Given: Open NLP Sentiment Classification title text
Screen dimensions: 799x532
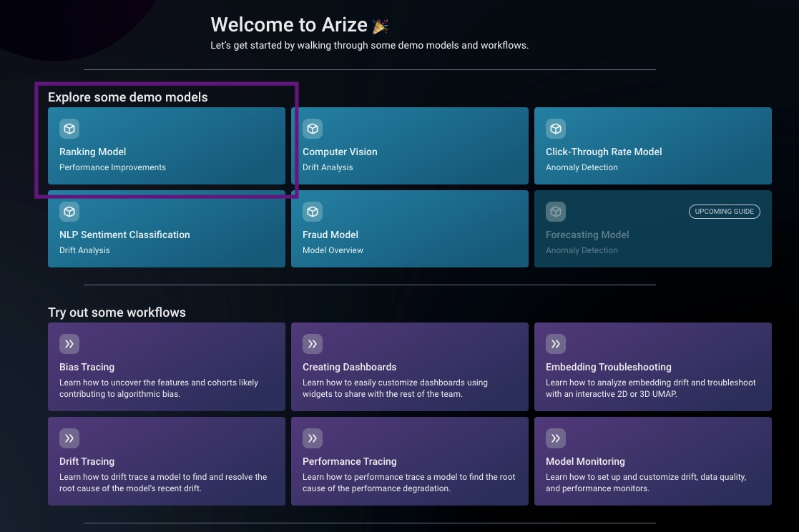Looking at the screenshot, I should (x=124, y=235).
